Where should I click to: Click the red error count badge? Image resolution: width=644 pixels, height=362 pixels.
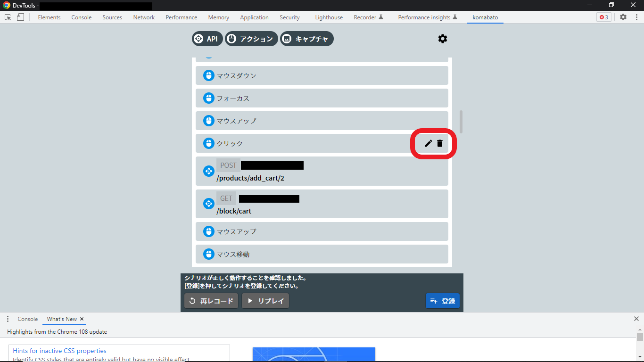pos(603,17)
